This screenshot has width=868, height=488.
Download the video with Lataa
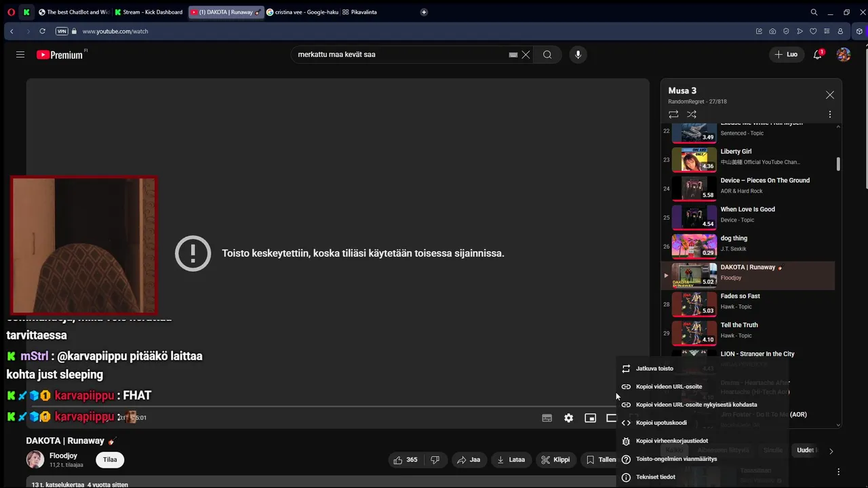(511, 460)
